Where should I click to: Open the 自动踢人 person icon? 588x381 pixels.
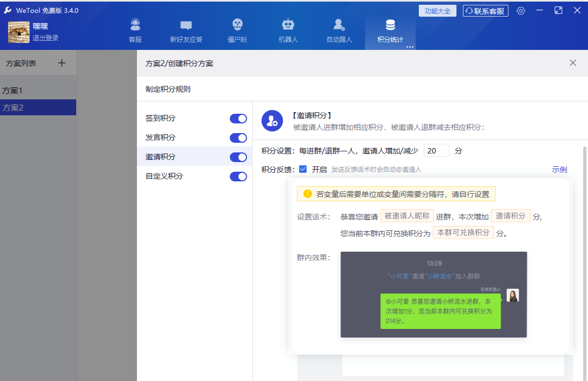[339, 25]
